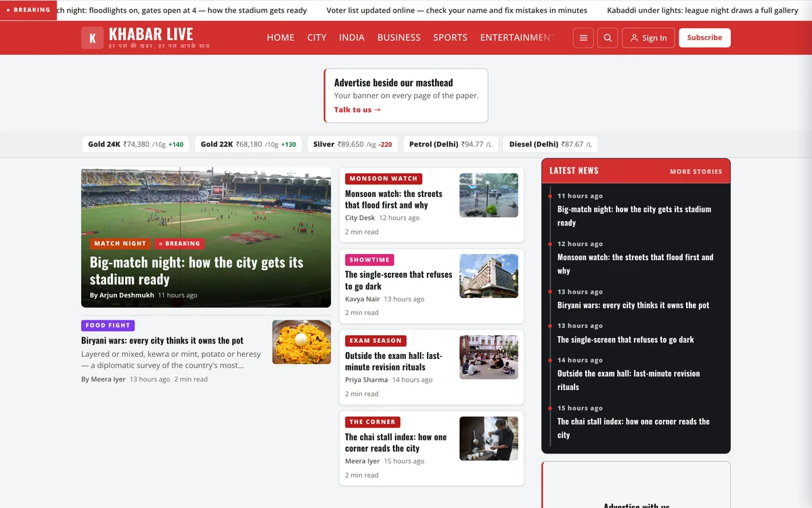The width and height of the screenshot is (812, 508).
Task: Open Latest News chai stall story
Action: pyautogui.click(x=633, y=428)
